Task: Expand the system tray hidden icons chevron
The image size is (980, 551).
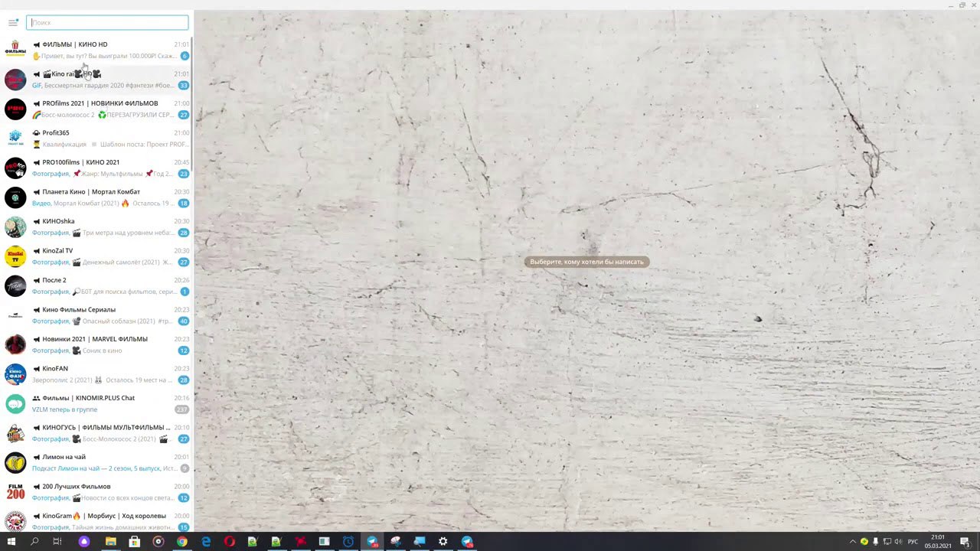Action: coord(852,542)
